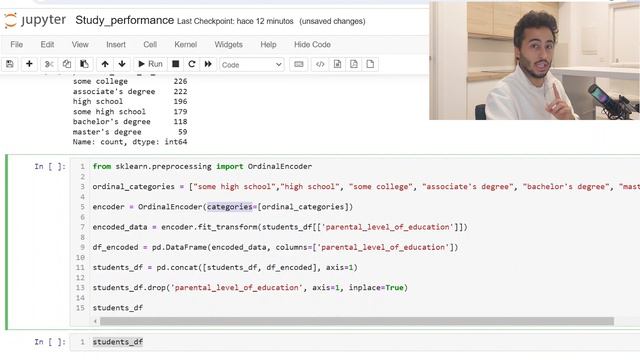The height and width of the screenshot is (360, 640).
Task: Open the Help menu
Action: pyautogui.click(x=268, y=44)
